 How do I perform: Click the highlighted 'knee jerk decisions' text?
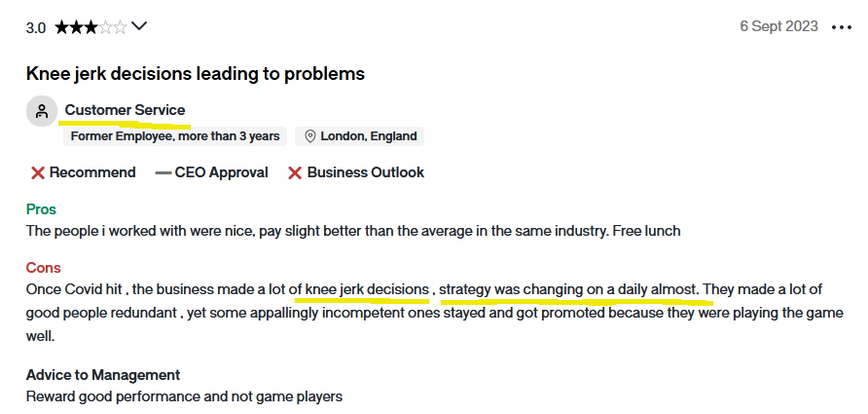click(x=367, y=289)
